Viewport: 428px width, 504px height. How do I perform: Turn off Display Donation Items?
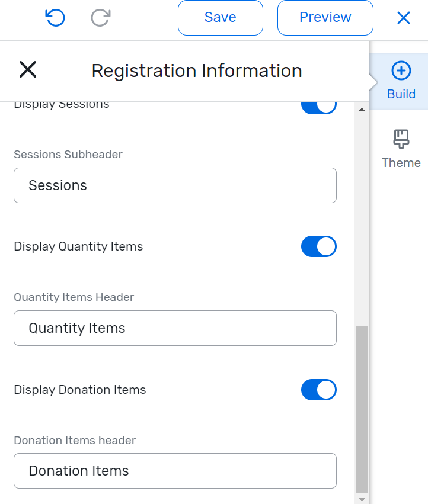point(319,390)
